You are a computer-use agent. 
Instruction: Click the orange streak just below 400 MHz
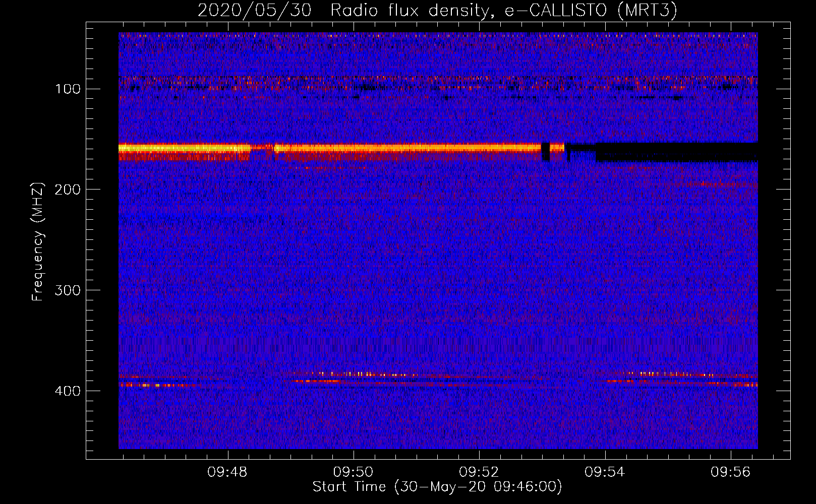(x=159, y=385)
